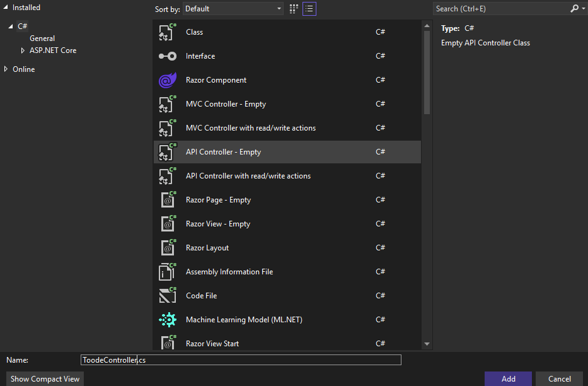
Task: Switch to medium icons list view
Action: click(x=309, y=9)
